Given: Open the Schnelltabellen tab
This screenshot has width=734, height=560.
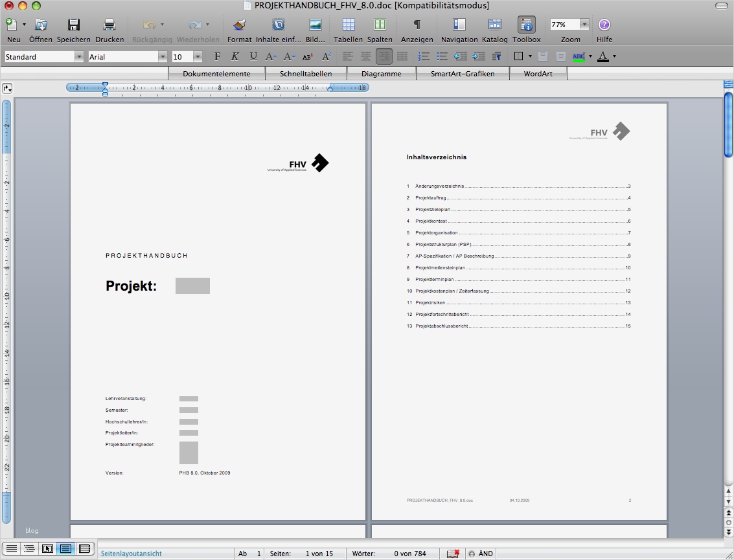Looking at the screenshot, I should pyautogui.click(x=306, y=73).
